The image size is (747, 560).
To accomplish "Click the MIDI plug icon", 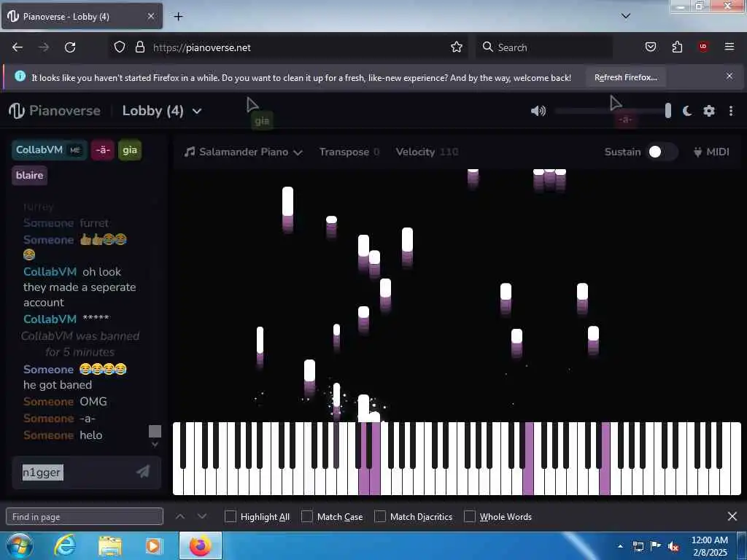I will [x=697, y=152].
